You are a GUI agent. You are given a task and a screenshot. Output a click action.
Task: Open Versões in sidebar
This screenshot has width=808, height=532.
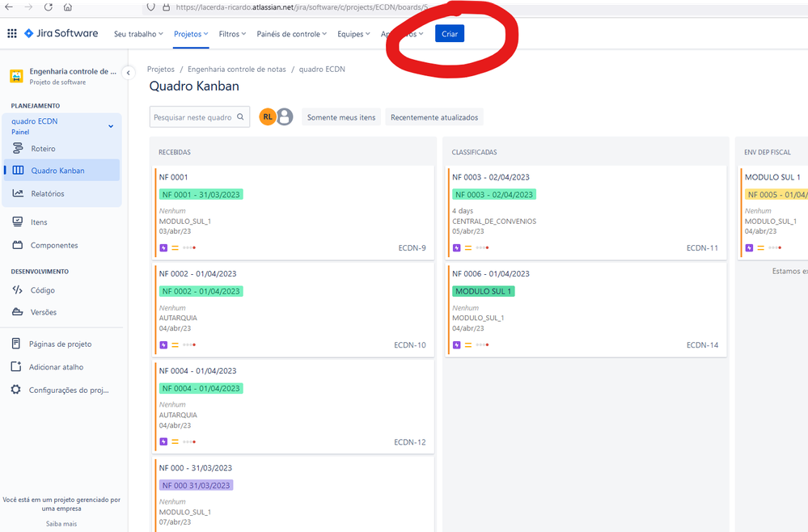[61, 312]
